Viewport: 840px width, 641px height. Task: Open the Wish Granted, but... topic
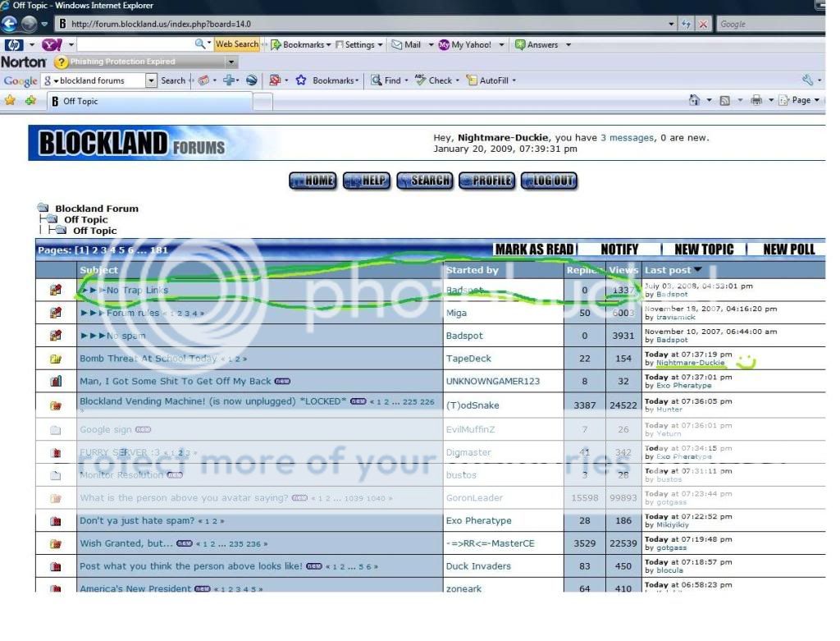coord(126,543)
